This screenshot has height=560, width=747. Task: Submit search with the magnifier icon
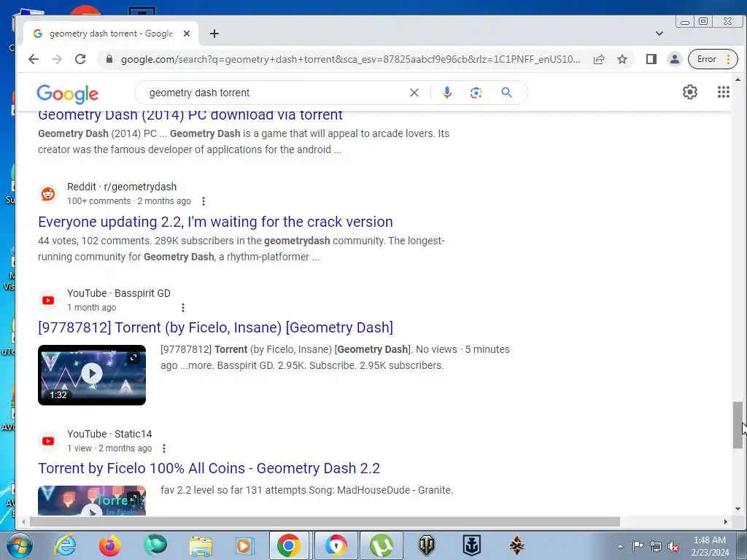coord(506,93)
